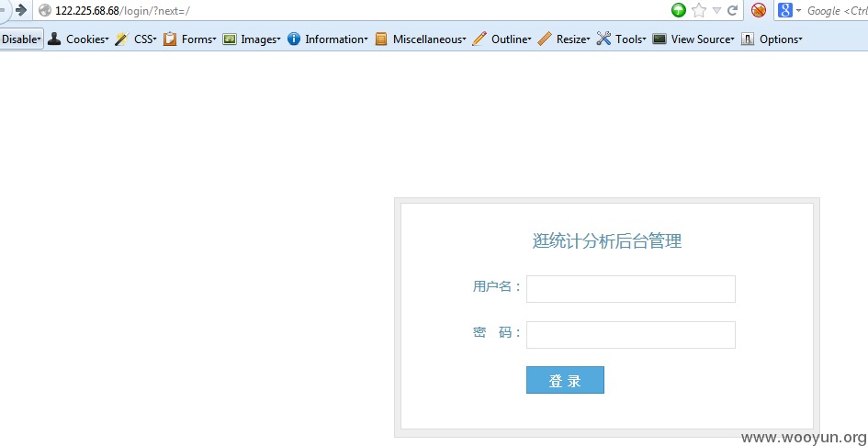Click the Miscellaneous notebook icon
This screenshot has height=446, width=868.
pyautogui.click(x=381, y=39)
